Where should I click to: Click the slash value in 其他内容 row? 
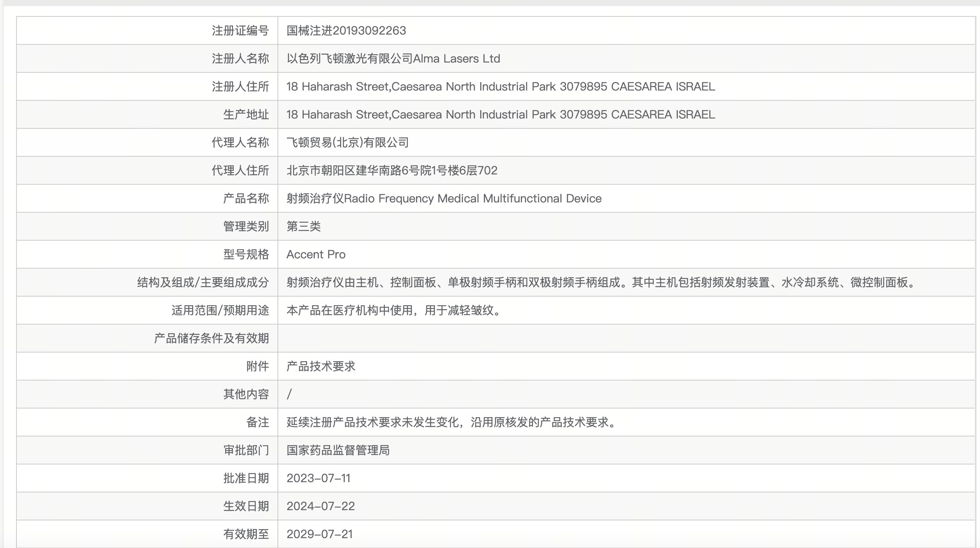(x=289, y=394)
